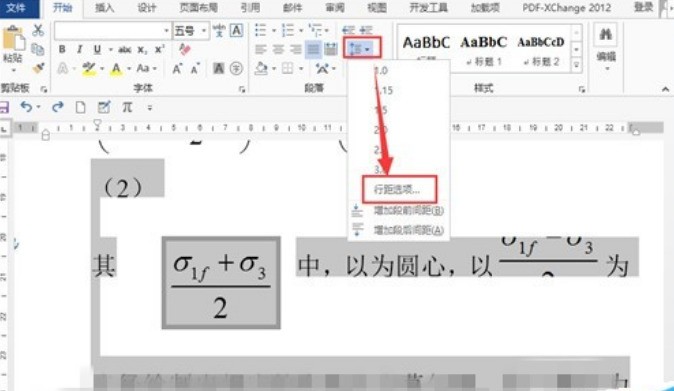This screenshot has height=391, width=674.
Task: Click the Redo arrow icon
Action: [58, 107]
